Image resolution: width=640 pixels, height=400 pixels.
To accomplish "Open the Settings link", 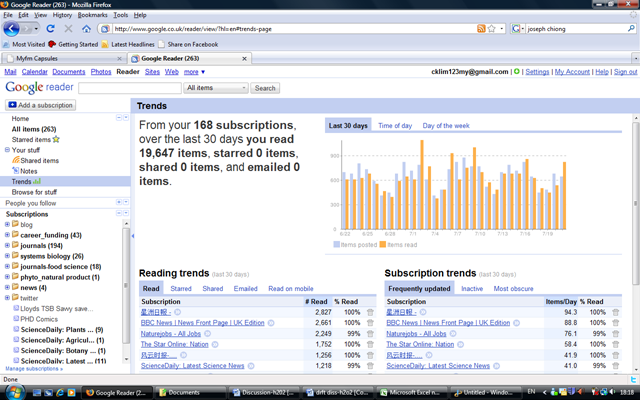I will pyautogui.click(x=537, y=72).
